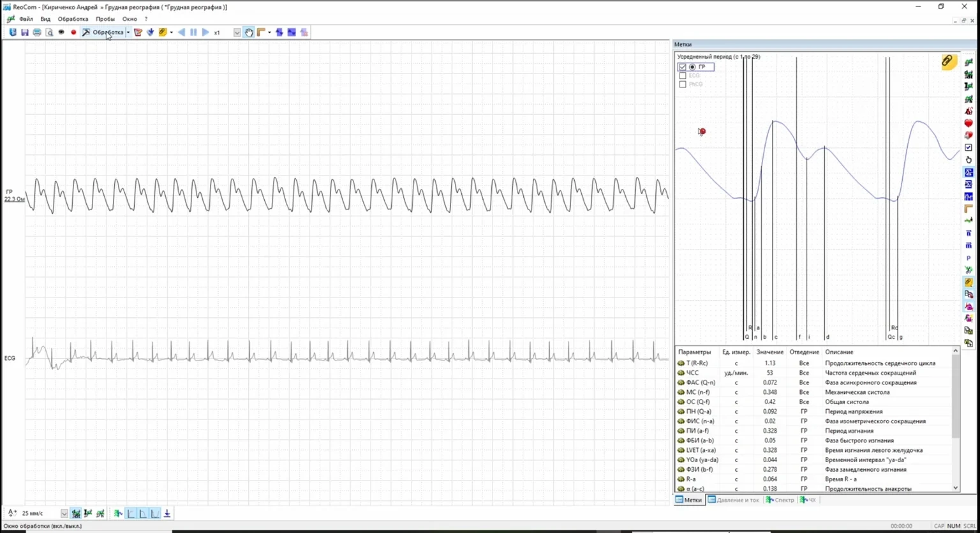Click the ReoCom app icon in menu bar
The width and height of the screenshot is (980, 533).
pos(11,19)
